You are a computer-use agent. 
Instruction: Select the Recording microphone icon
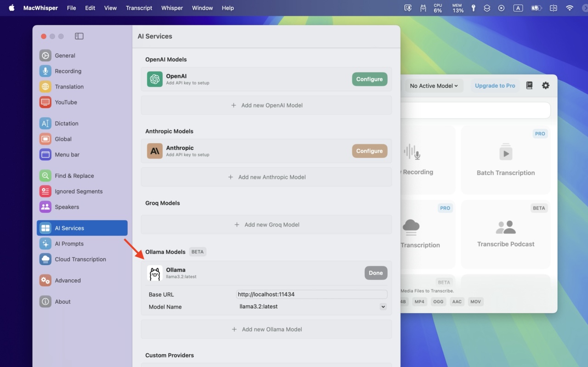pyautogui.click(x=45, y=71)
